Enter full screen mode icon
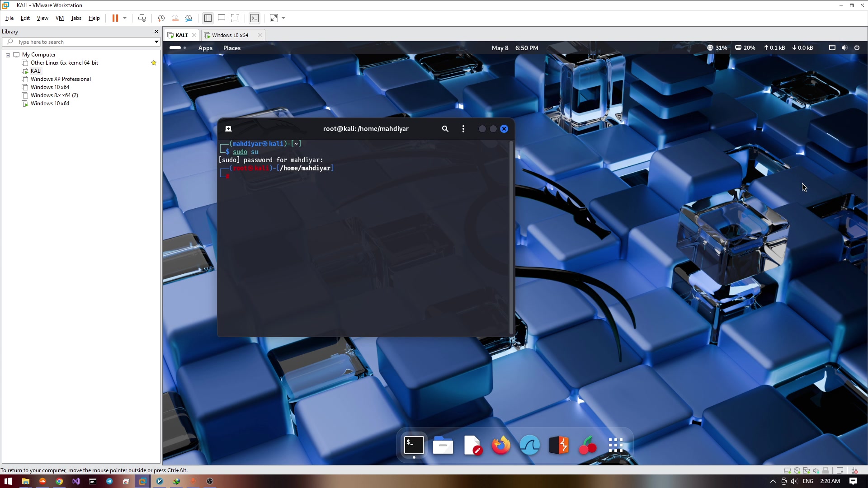 pyautogui.click(x=235, y=18)
